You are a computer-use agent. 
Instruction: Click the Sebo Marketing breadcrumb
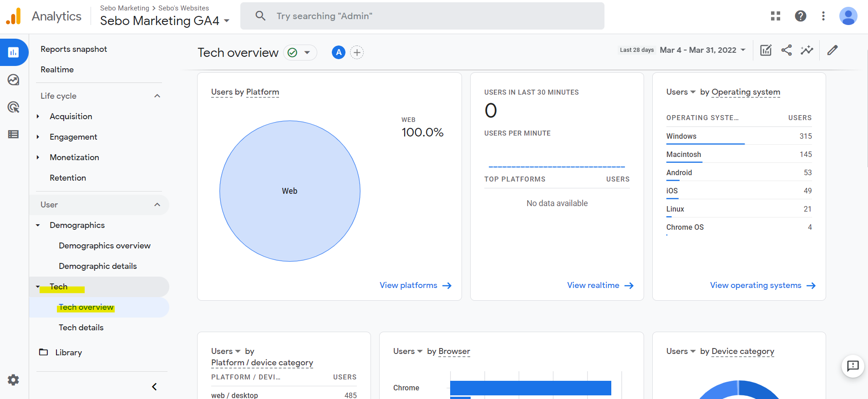pyautogui.click(x=124, y=8)
